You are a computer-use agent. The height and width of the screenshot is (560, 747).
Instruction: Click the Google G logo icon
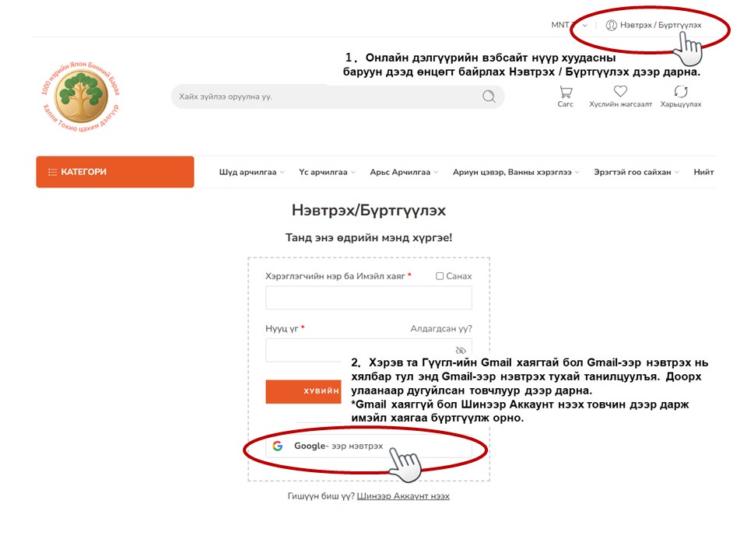278,446
